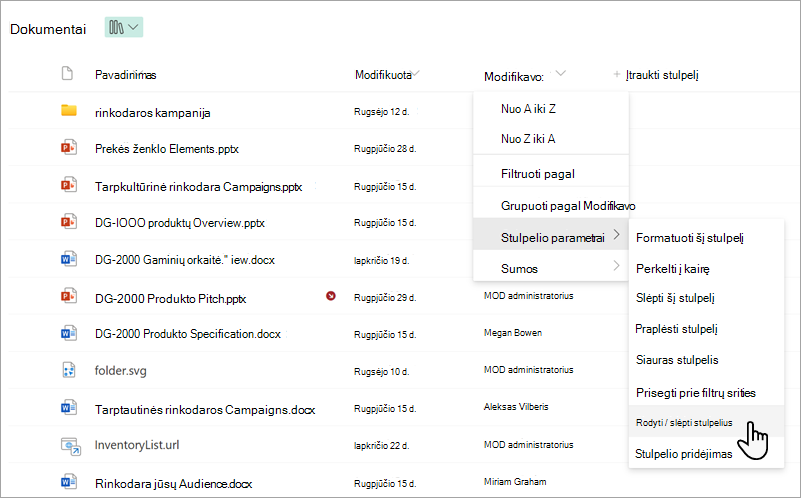Choose Perkelti į kairę
801x498 pixels.
[x=706, y=269]
